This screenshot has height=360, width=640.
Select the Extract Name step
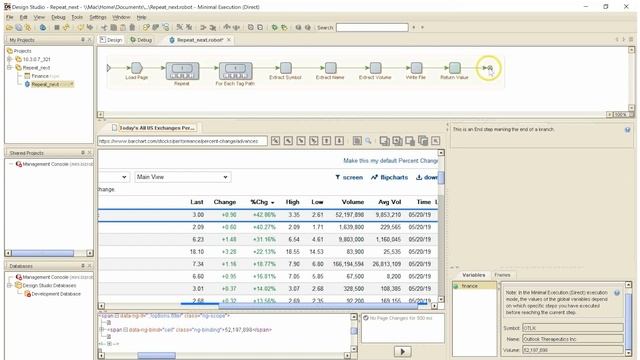[331, 68]
